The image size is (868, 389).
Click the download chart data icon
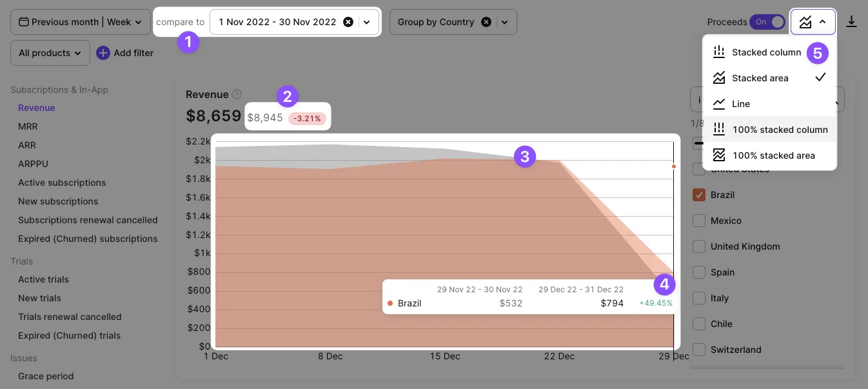pos(851,22)
